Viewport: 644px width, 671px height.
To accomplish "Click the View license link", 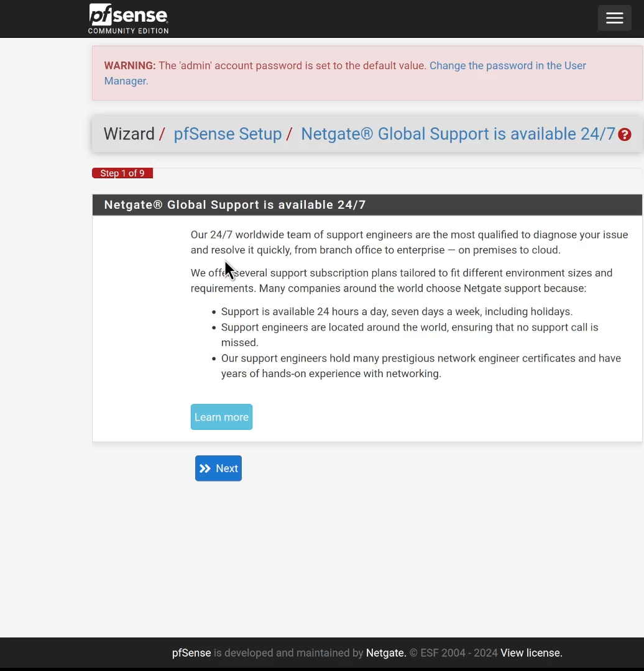I will (x=531, y=653).
